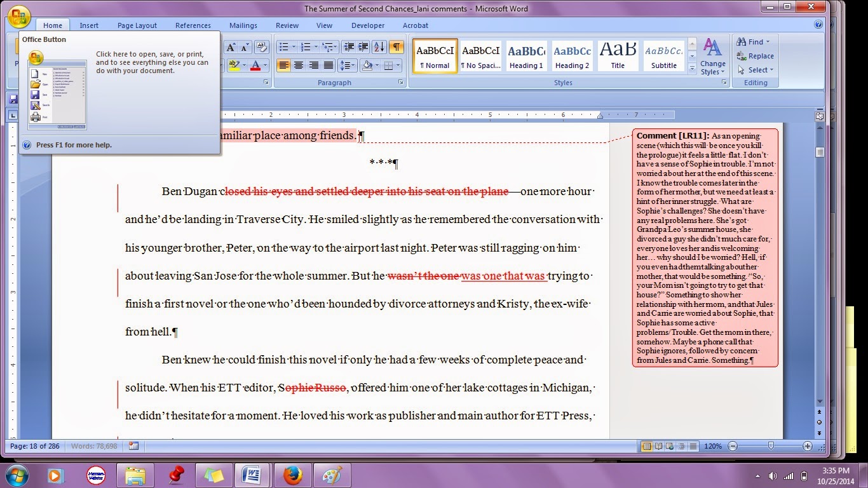Viewport: 868px width, 488px height.
Task: Apply the Normal style
Action: [435, 56]
